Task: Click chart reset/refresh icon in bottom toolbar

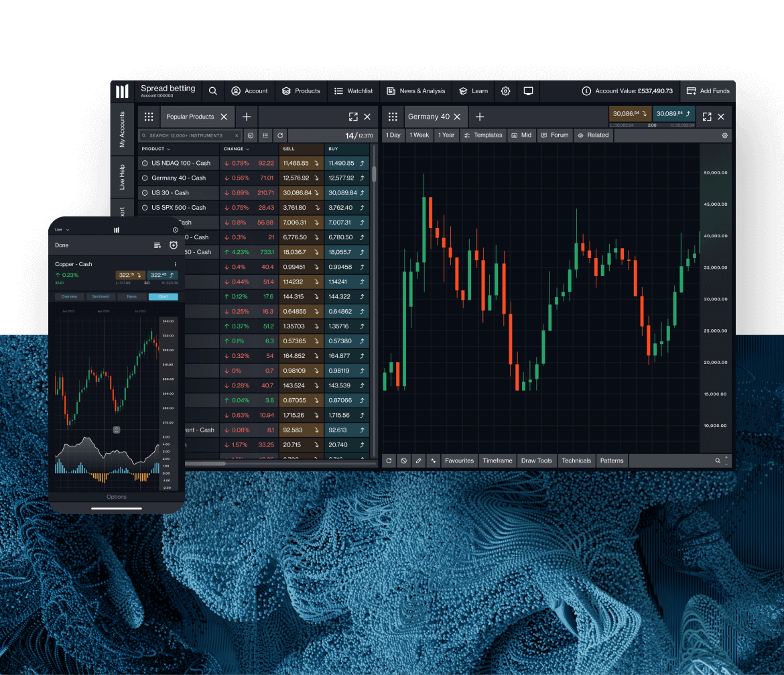Action: pyautogui.click(x=389, y=461)
